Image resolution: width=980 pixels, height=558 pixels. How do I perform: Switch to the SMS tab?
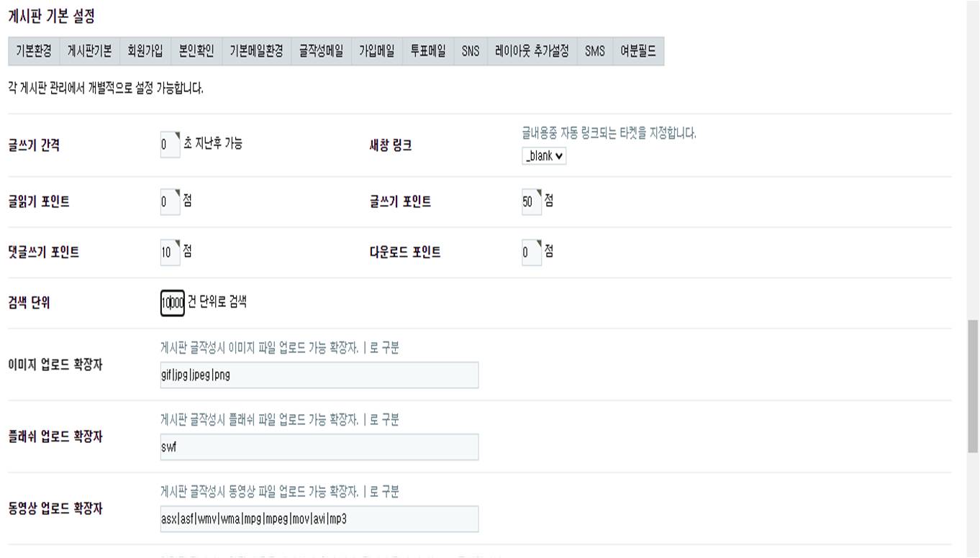click(x=595, y=51)
